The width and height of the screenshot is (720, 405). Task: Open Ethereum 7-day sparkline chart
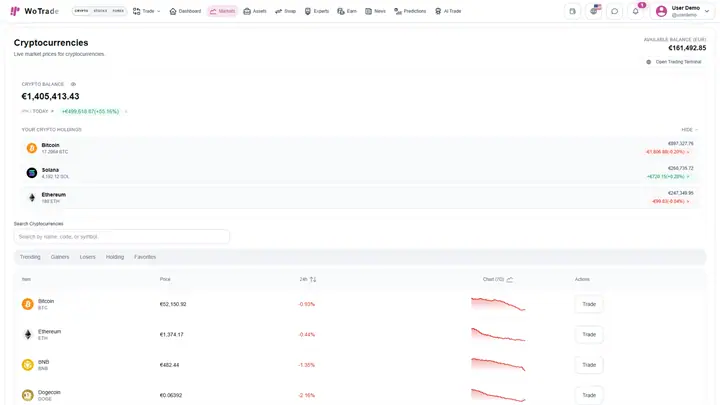498,334
